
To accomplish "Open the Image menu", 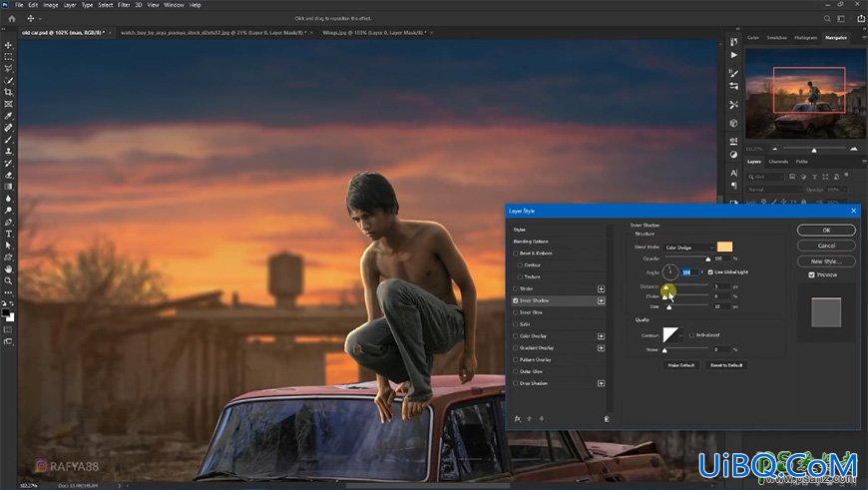I will [x=50, y=4].
